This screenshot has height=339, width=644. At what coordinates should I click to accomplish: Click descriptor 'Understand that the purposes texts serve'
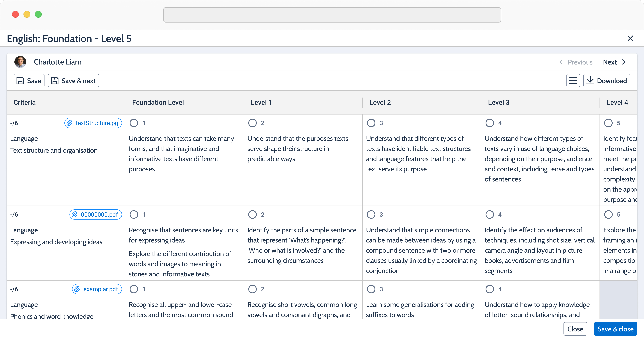click(x=298, y=149)
